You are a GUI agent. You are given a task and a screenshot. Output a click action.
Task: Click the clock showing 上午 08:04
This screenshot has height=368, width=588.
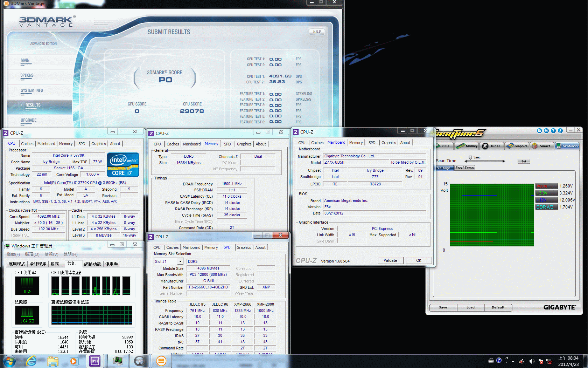[x=568, y=358]
